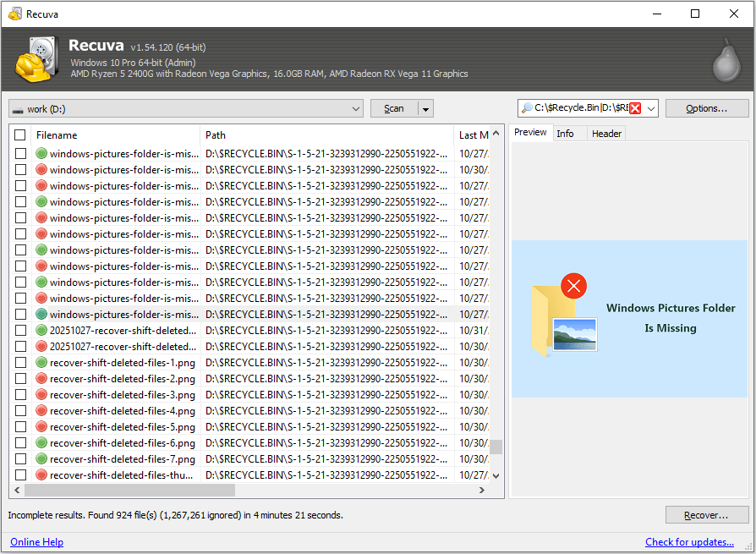Click red status dot for recover-shift-deleted-files-3.png

(41, 394)
